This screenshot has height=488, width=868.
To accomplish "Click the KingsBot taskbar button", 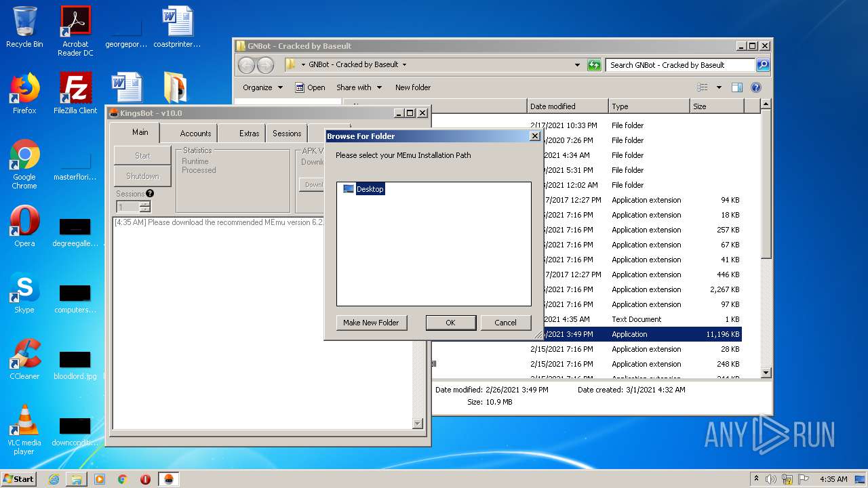I will (169, 479).
